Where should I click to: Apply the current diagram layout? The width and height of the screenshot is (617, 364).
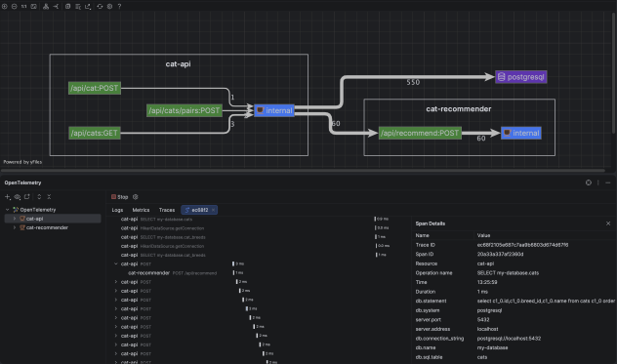[46, 6]
